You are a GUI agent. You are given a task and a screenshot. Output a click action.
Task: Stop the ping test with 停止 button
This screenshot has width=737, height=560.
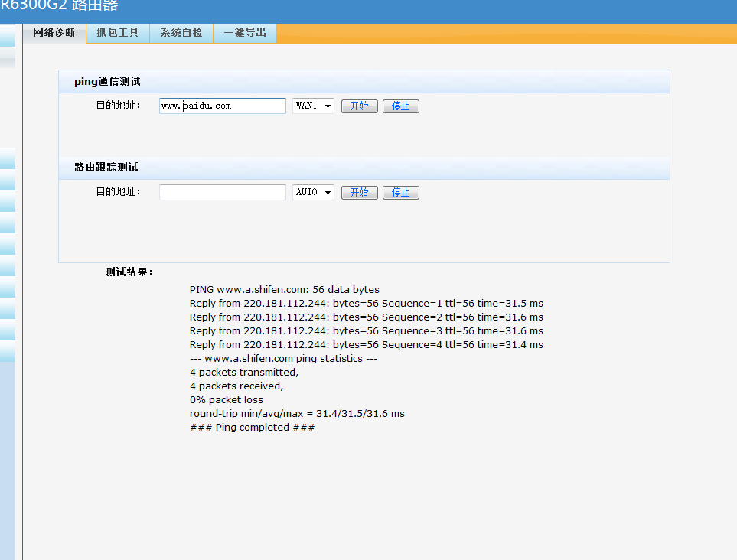[x=401, y=106]
